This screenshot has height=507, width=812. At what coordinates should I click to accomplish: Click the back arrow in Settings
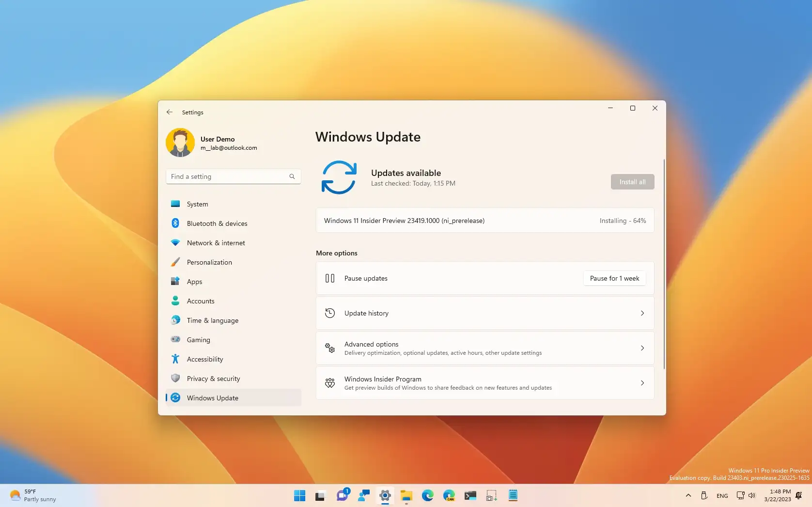point(170,112)
